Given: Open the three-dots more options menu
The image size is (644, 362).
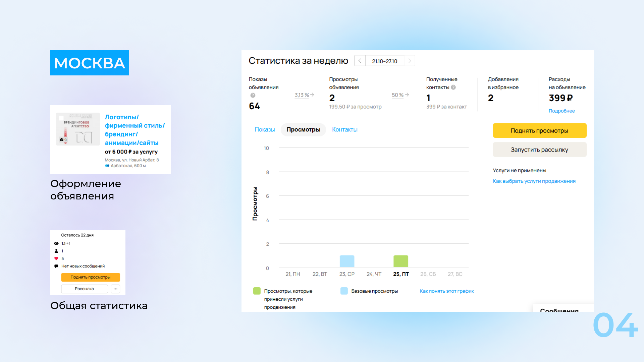Looking at the screenshot, I should tap(115, 289).
